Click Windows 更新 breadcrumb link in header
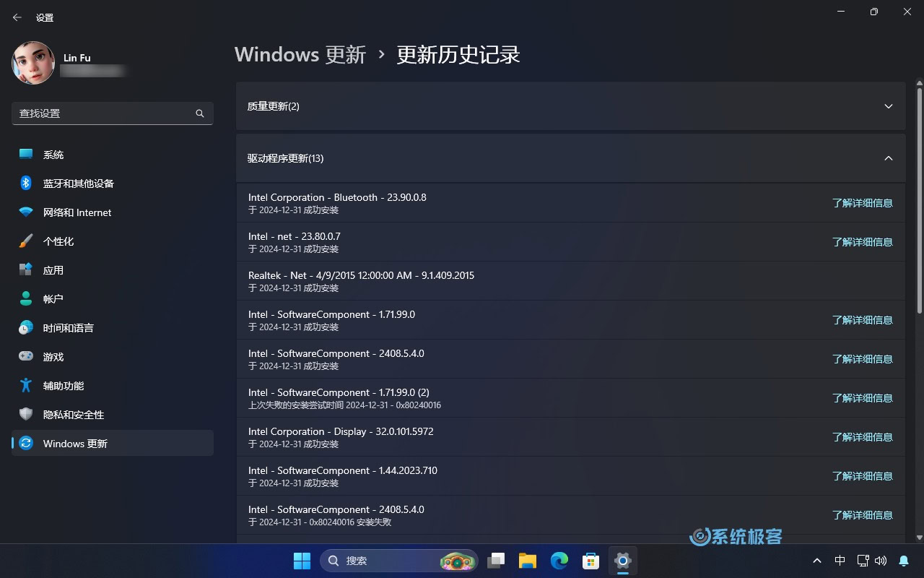The width and height of the screenshot is (924, 578). click(300, 55)
